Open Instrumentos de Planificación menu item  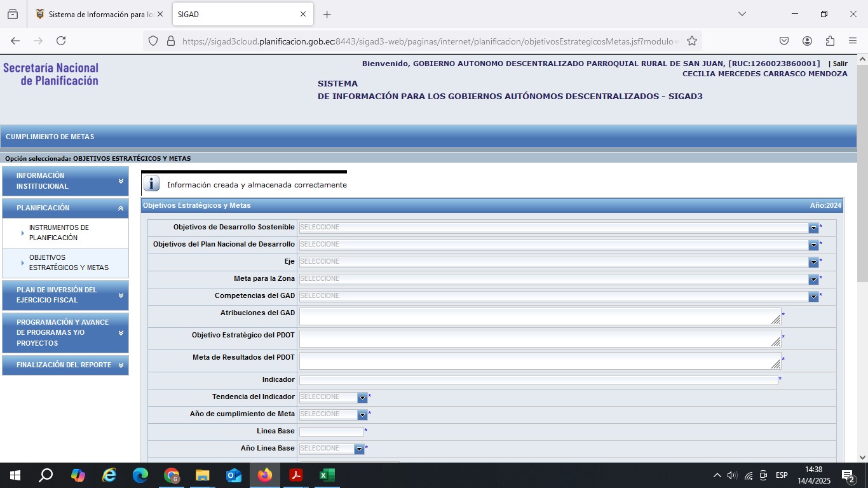[59, 233]
